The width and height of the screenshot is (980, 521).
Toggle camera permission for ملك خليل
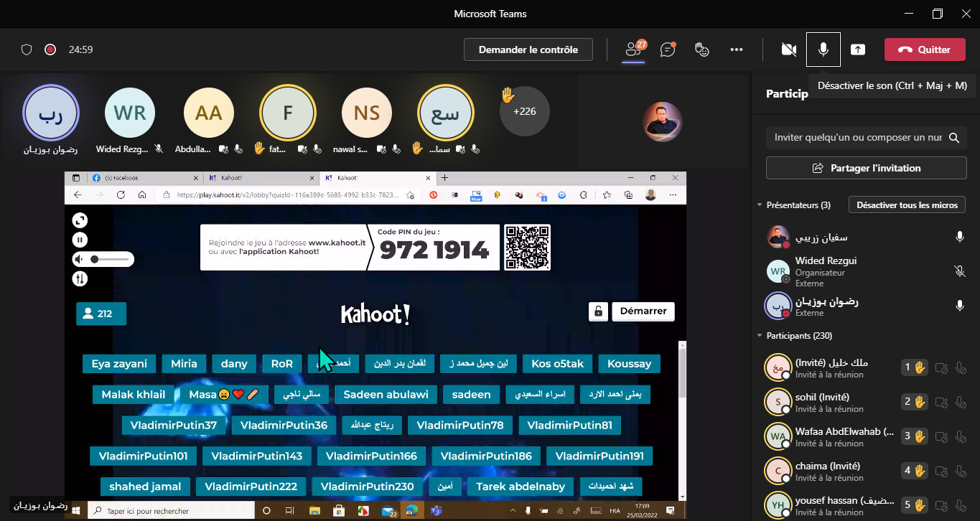942,368
